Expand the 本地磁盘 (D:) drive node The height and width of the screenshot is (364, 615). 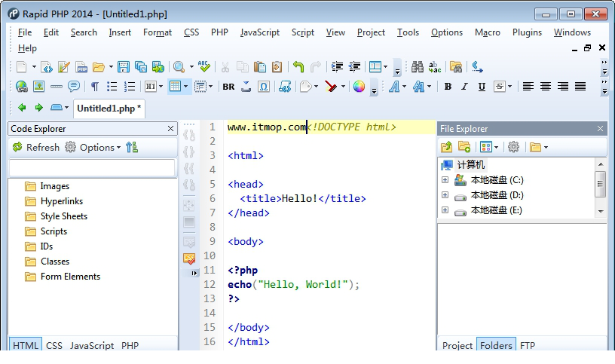(x=445, y=194)
